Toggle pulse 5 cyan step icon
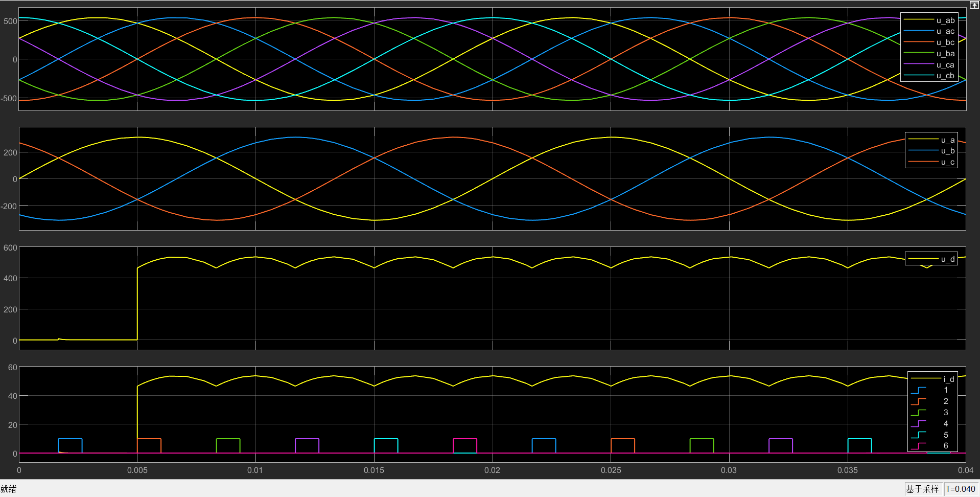The image size is (980, 497). (918, 435)
